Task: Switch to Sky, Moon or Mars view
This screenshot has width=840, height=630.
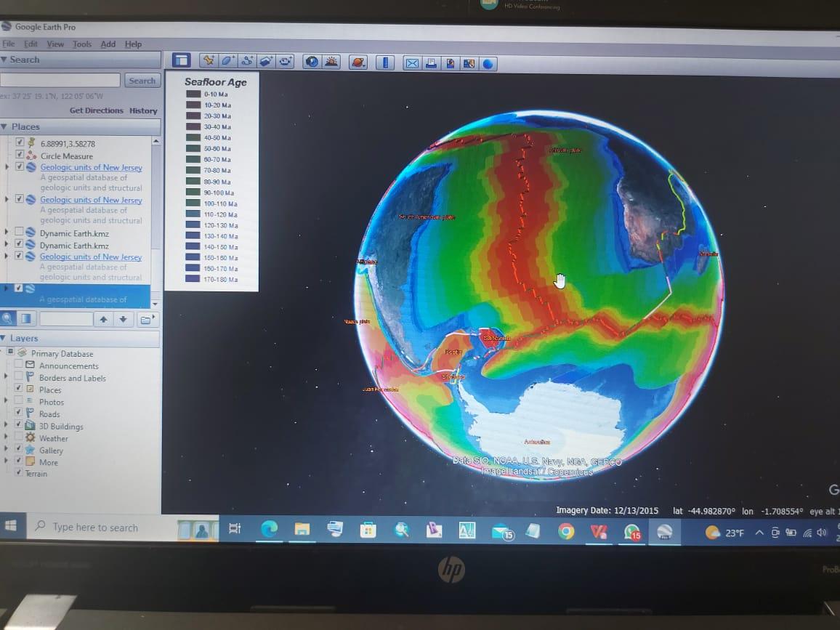Action: coord(357,62)
